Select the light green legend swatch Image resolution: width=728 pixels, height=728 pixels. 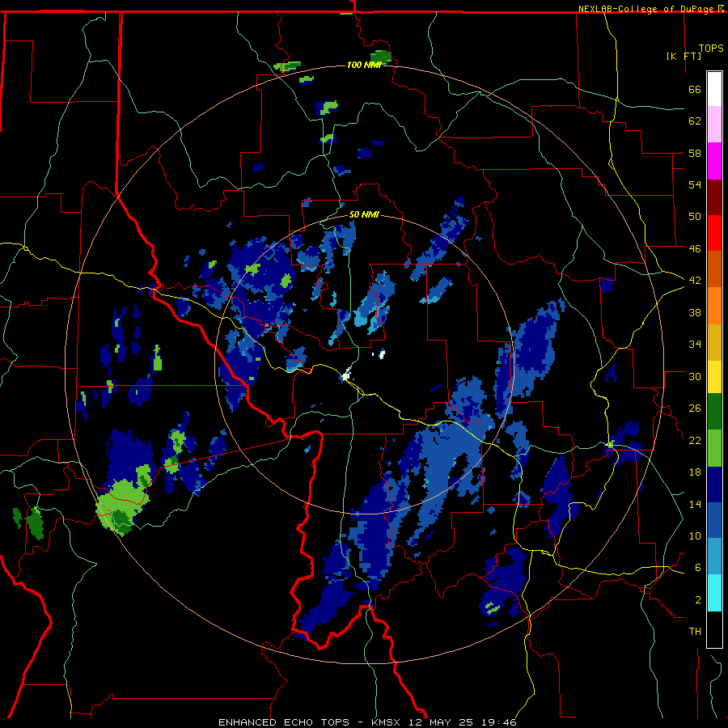click(x=714, y=448)
